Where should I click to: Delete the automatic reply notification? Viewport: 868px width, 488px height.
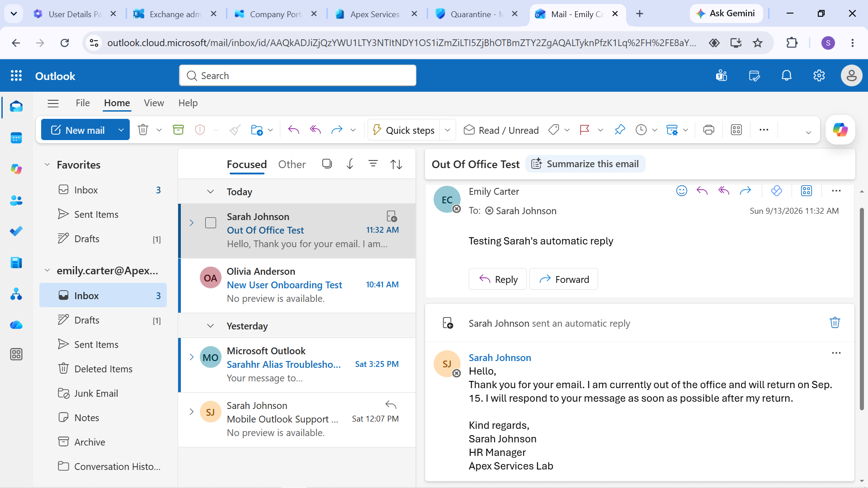[x=835, y=323]
